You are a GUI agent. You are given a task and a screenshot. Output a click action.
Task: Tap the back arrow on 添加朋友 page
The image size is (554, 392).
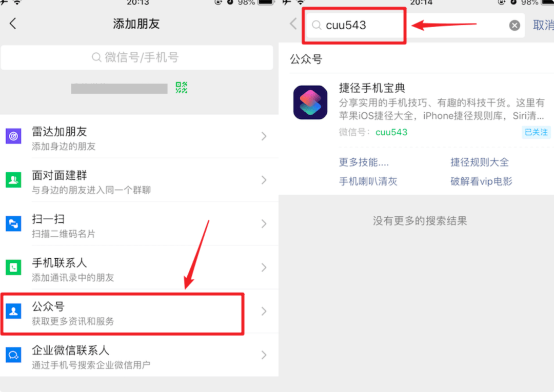pos(13,24)
